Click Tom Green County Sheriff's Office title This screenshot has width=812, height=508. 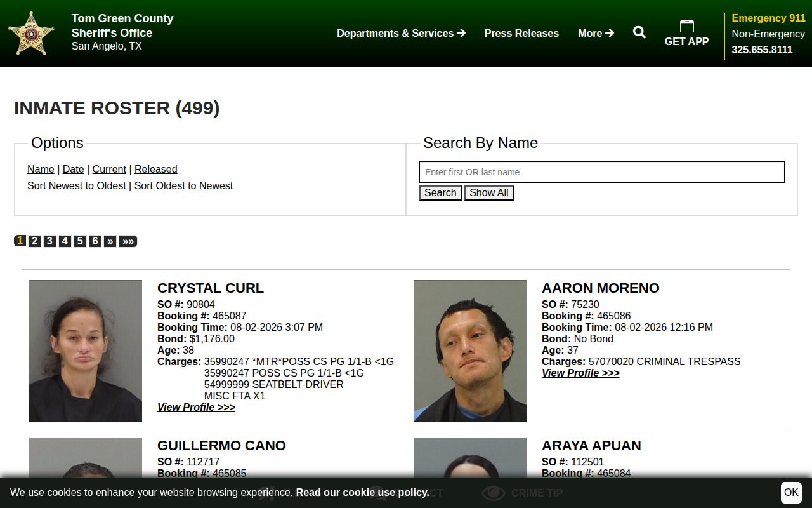tap(122, 25)
